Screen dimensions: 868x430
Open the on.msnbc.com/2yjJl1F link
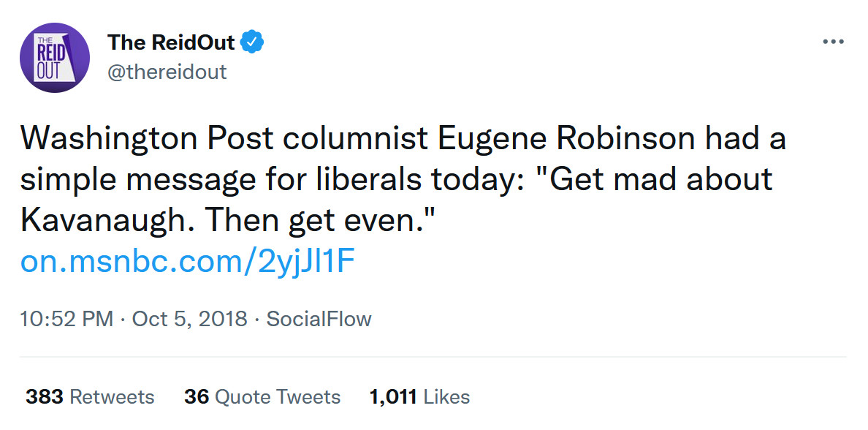tap(189, 262)
